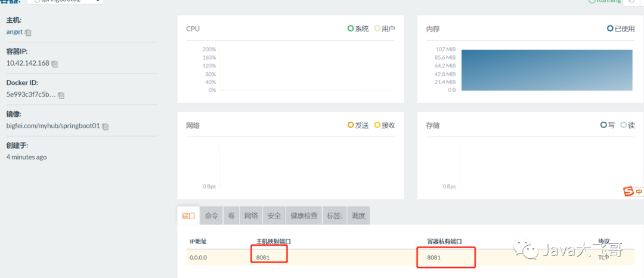Select the 10.42.142.168 IP text
This screenshot has height=278, width=644.
pos(27,63)
